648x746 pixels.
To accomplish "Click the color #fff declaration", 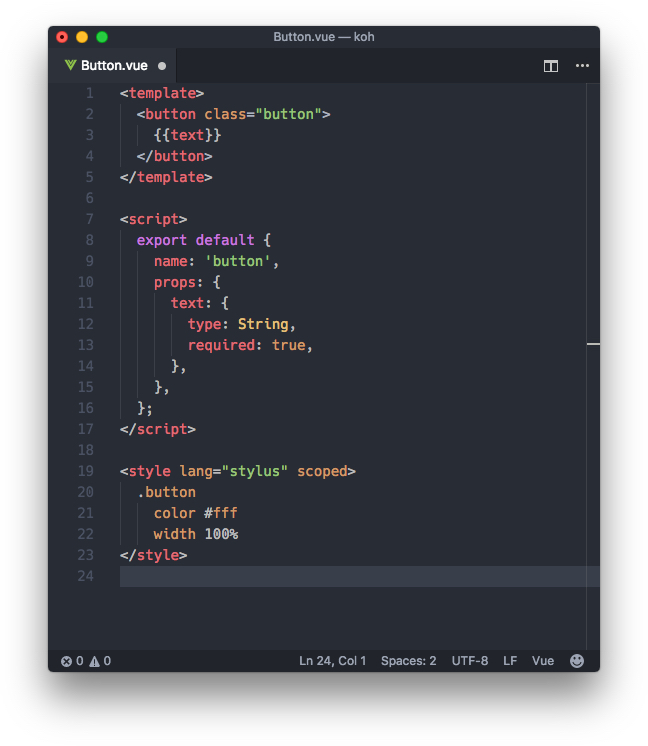I will point(196,513).
